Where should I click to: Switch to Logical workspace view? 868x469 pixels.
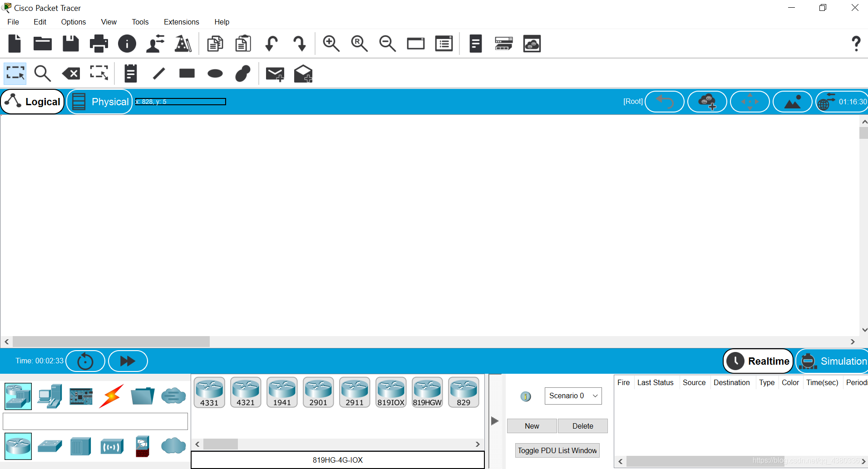point(33,102)
